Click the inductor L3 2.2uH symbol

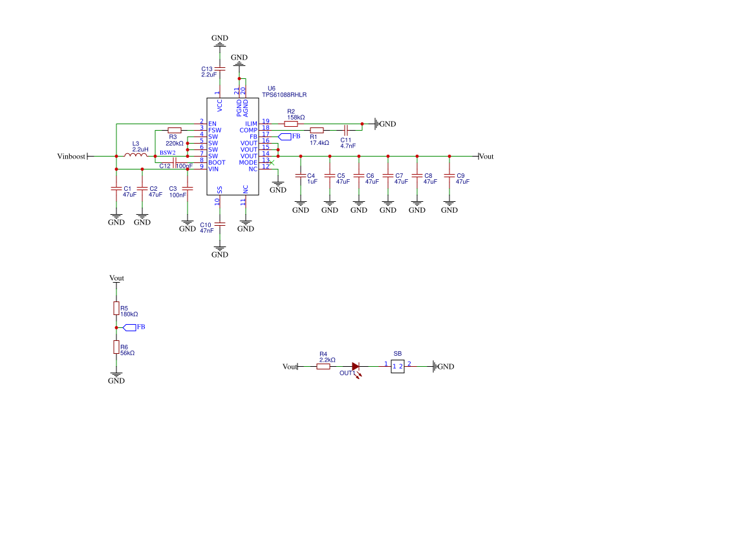[x=136, y=155]
